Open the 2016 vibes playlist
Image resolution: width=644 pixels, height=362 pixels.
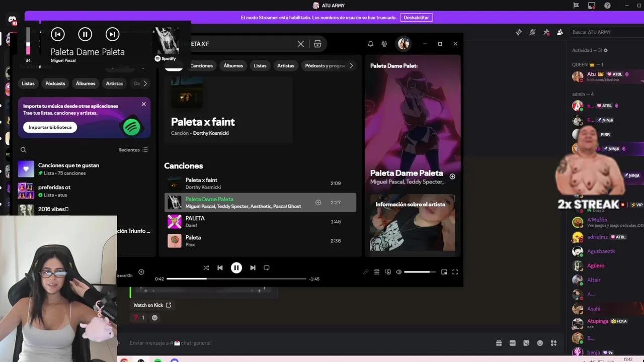pos(84,210)
